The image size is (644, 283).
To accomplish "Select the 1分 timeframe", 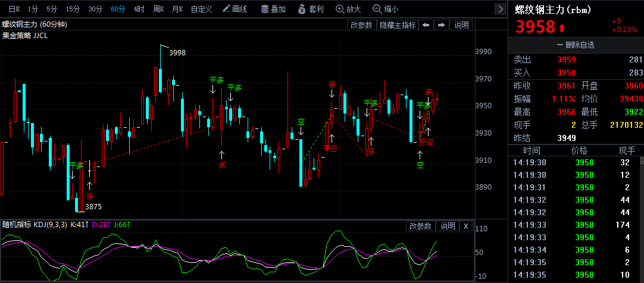I will point(33,8).
